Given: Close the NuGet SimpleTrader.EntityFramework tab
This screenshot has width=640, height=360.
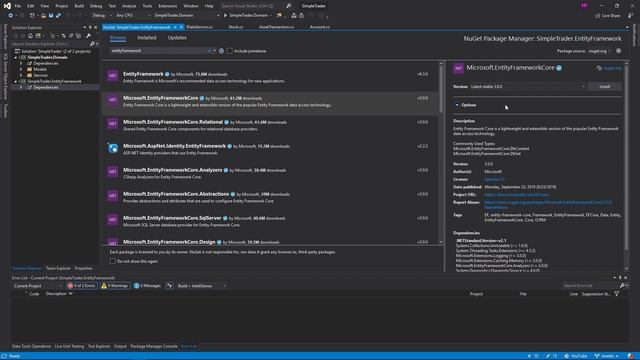Looking at the screenshot, I should [x=181, y=27].
